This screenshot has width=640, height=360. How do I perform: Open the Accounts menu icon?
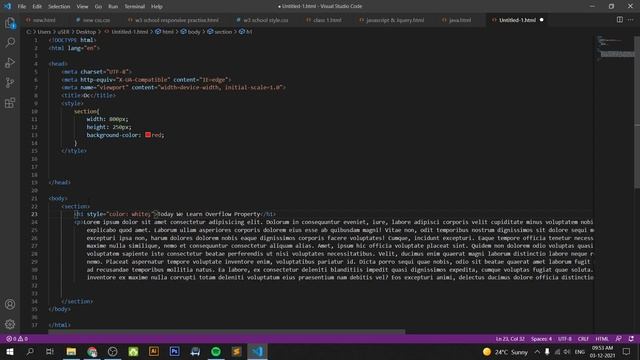[x=10, y=304]
